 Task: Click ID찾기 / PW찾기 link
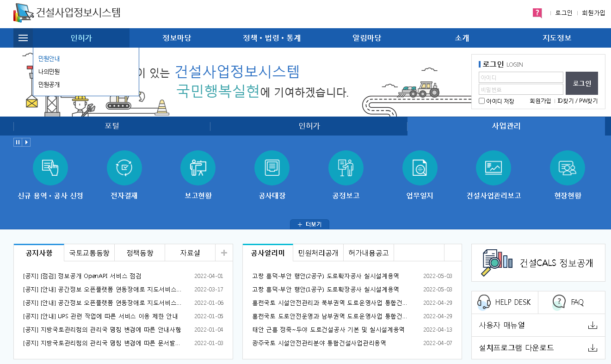coord(578,101)
